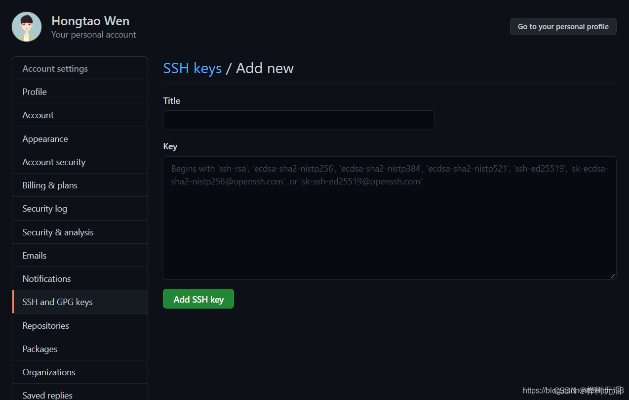Focus the Title input field
Screen dimensions: 629x400
point(298,120)
